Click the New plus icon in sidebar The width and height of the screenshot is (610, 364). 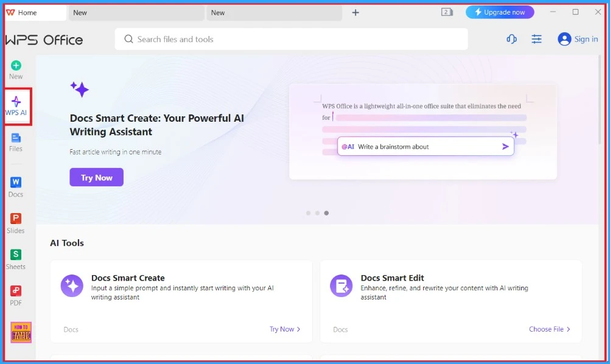click(x=16, y=65)
